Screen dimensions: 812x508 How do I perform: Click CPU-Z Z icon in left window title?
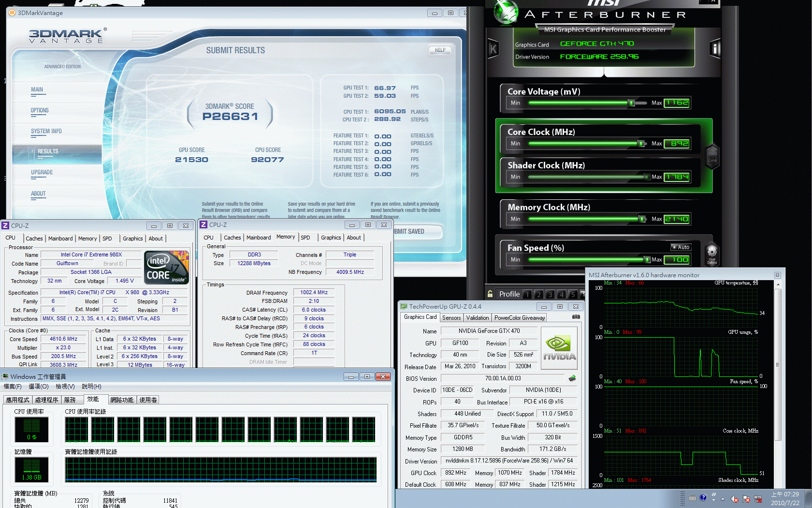point(5,225)
